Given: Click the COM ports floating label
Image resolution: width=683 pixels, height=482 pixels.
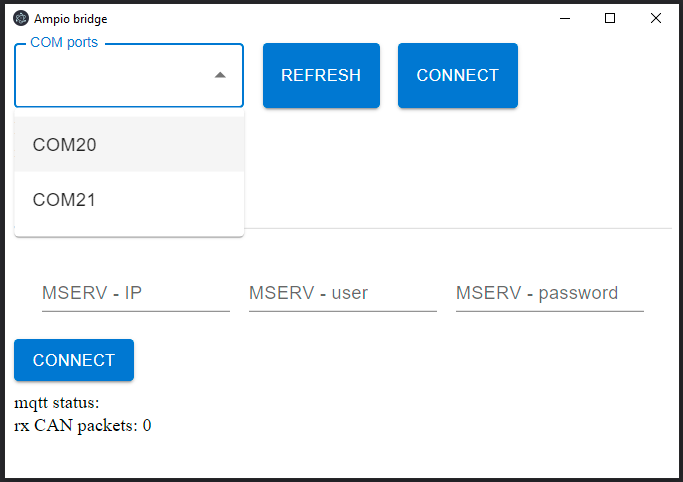Looking at the screenshot, I should [64, 42].
